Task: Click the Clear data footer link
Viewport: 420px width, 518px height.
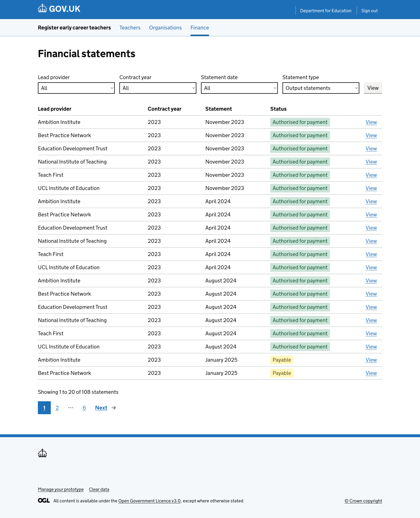Action: (x=99, y=489)
